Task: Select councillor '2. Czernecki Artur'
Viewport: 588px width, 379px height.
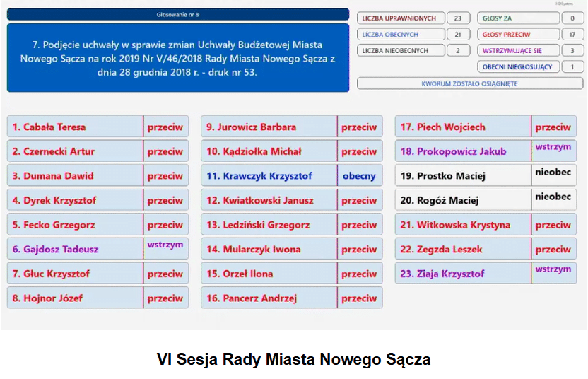Action: [x=75, y=151]
